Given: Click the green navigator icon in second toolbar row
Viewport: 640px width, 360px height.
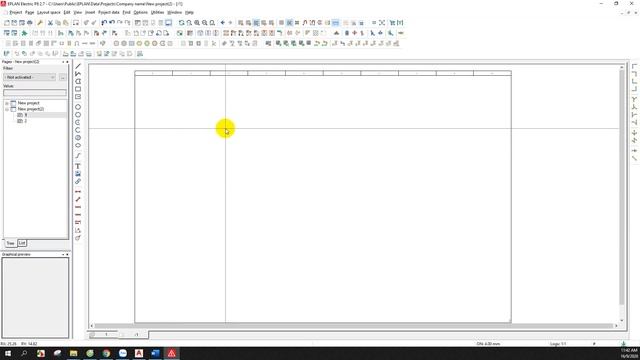Looking at the screenshot, I should pyautogui.click(x=24, y=33).
